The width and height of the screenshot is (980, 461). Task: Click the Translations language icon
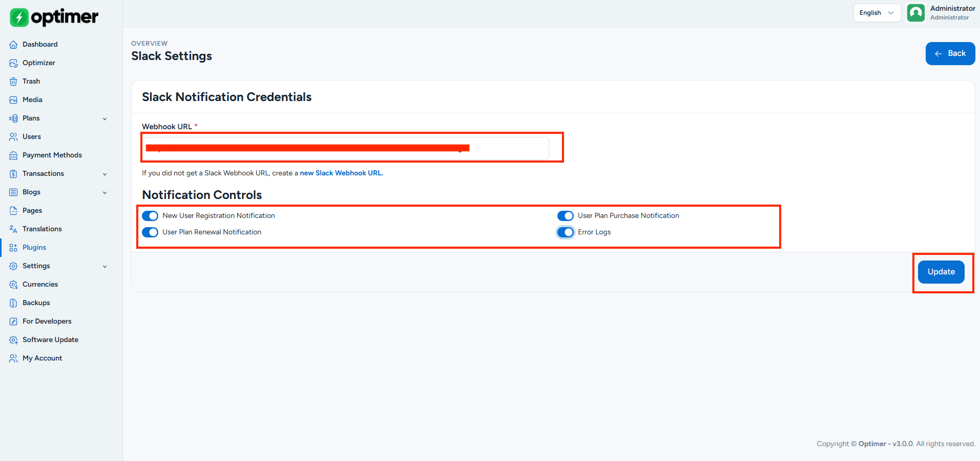pos(13,229)
